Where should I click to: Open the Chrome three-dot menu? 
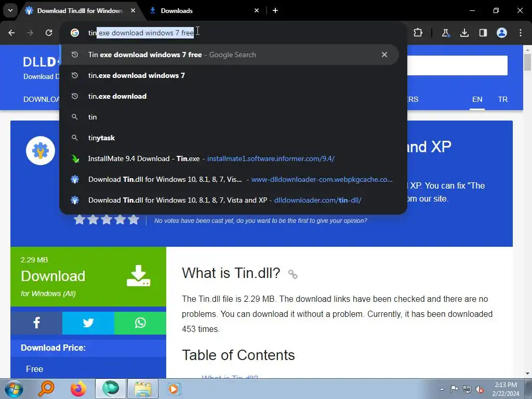[521, 33]
